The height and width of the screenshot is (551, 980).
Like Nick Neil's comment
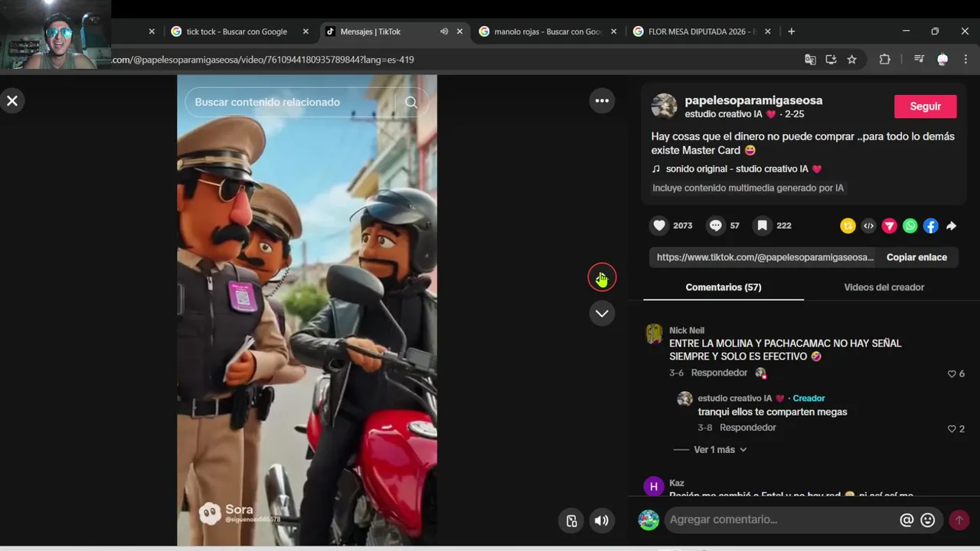click(952, 374)
